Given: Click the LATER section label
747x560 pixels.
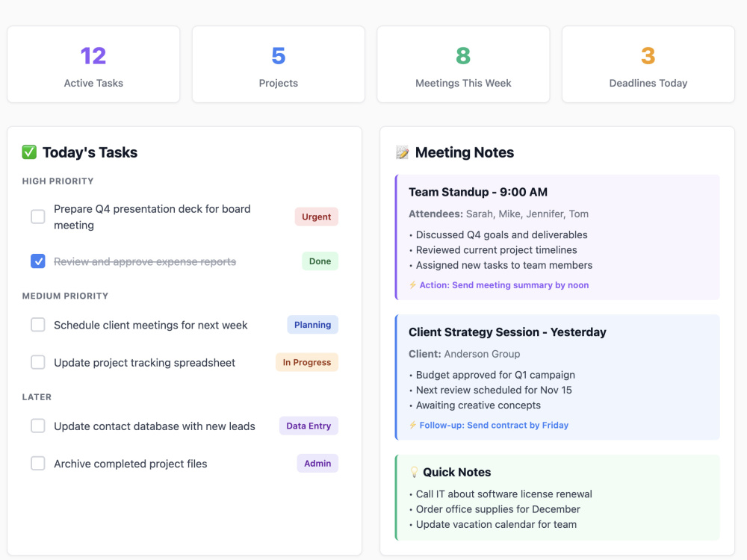Looking at the screenshot, I should tap(37, 396).
